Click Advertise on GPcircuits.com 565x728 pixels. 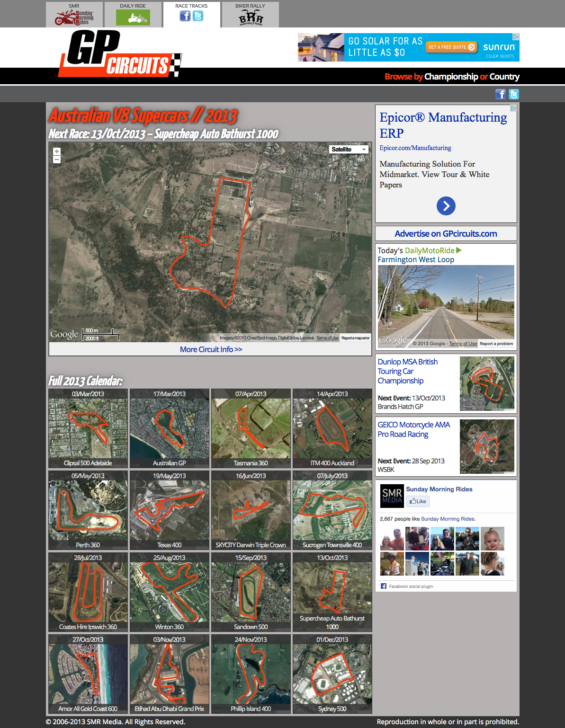pos(446,233)
